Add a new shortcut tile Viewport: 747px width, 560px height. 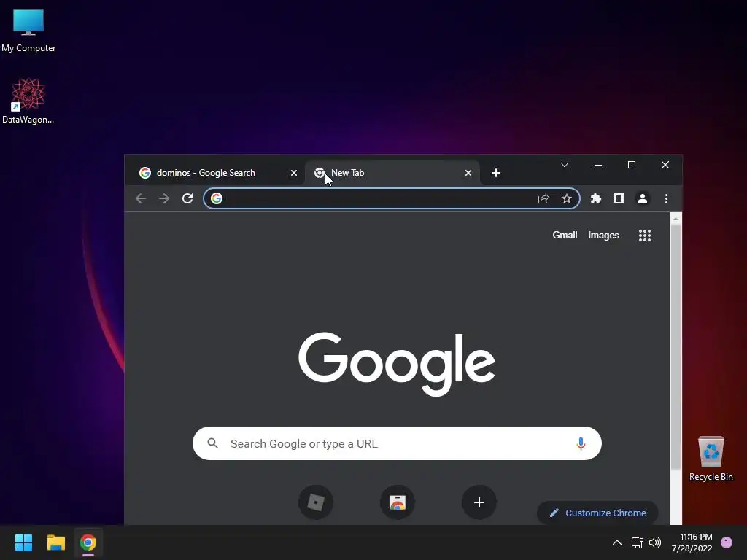[479, 502]
